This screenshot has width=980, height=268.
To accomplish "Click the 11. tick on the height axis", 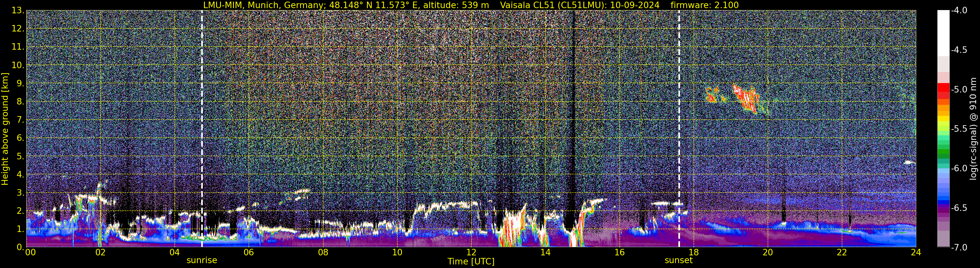I will (18, 47).
